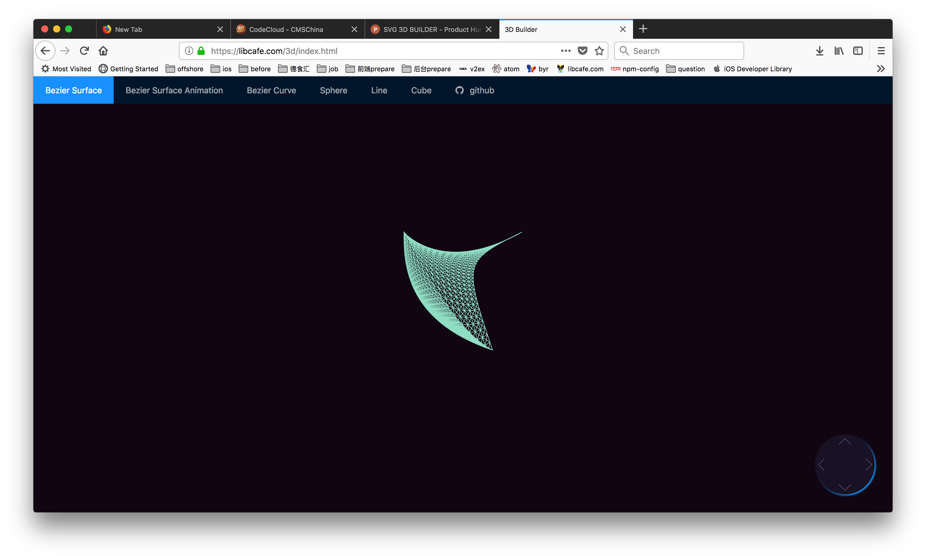Expand the hidden bookmarks overflow chevron
The image size is (926, 560).
tap(881, 69)
